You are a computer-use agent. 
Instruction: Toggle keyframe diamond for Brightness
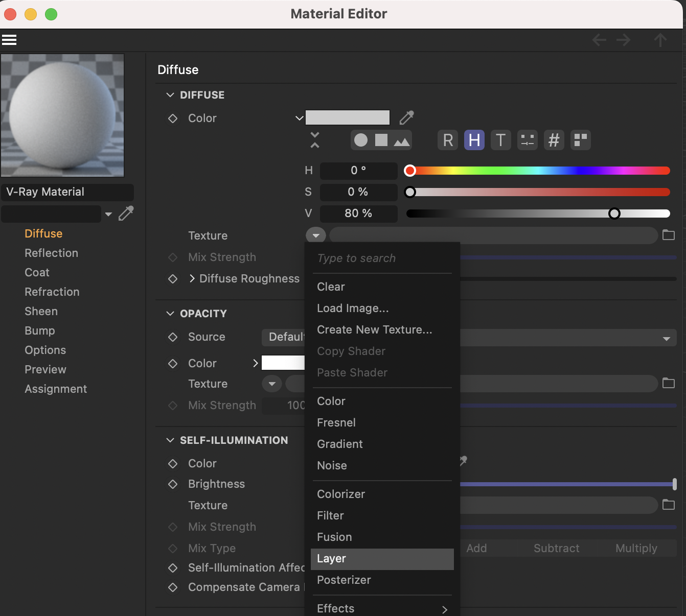coord(173,484)
